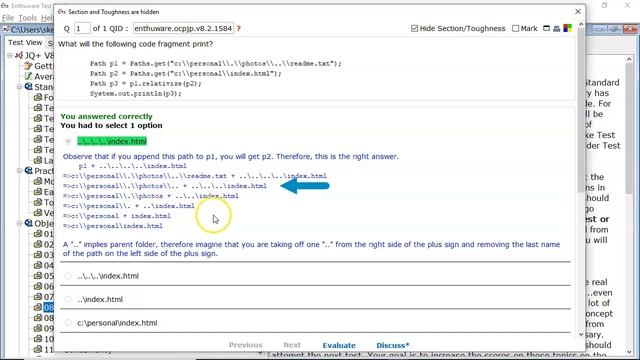640x360 pixels.
Task: Click the test icon beside '06' tree row
Action: (38, 286)
